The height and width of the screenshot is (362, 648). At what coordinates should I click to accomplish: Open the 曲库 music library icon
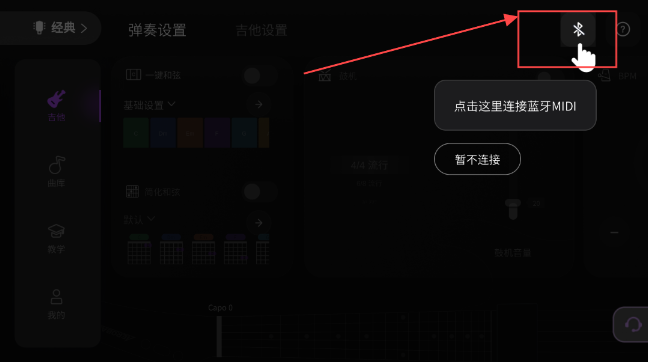56,165
